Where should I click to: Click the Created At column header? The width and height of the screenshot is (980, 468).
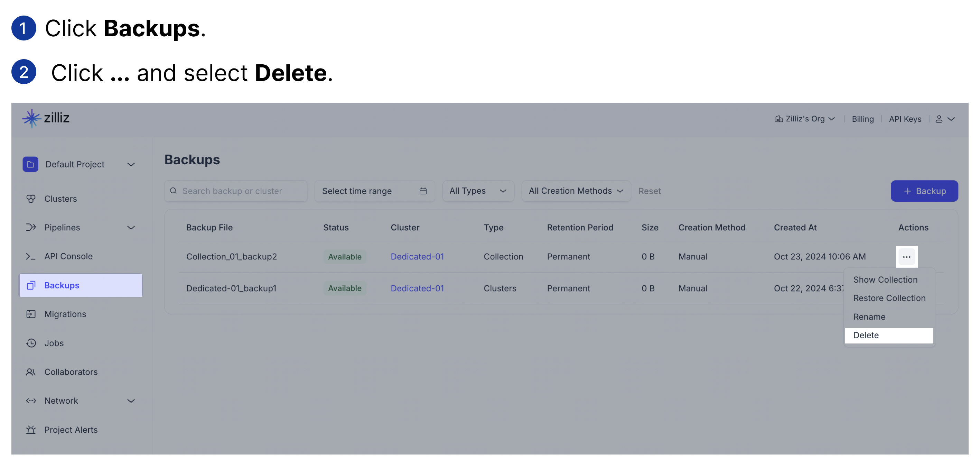point(795,228)
